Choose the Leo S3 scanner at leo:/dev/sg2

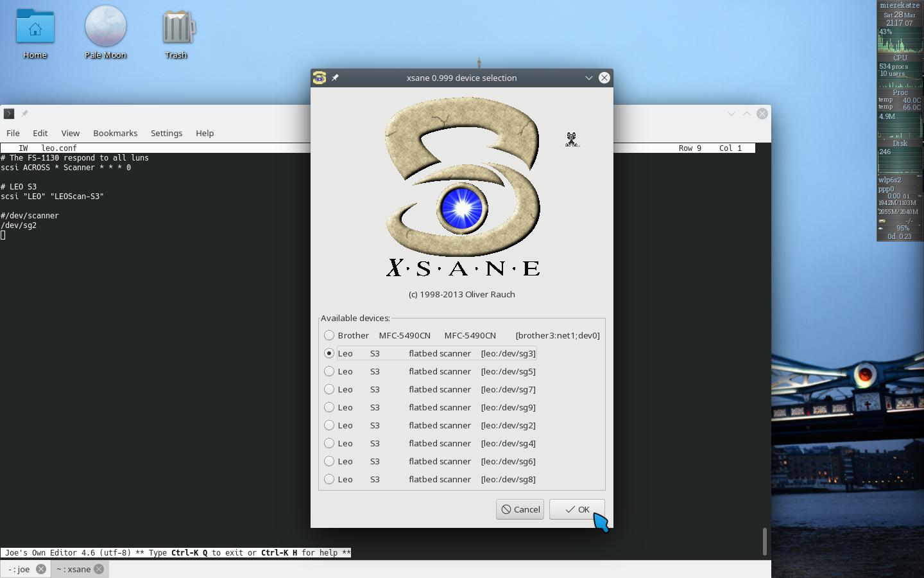tap(329, 425)
